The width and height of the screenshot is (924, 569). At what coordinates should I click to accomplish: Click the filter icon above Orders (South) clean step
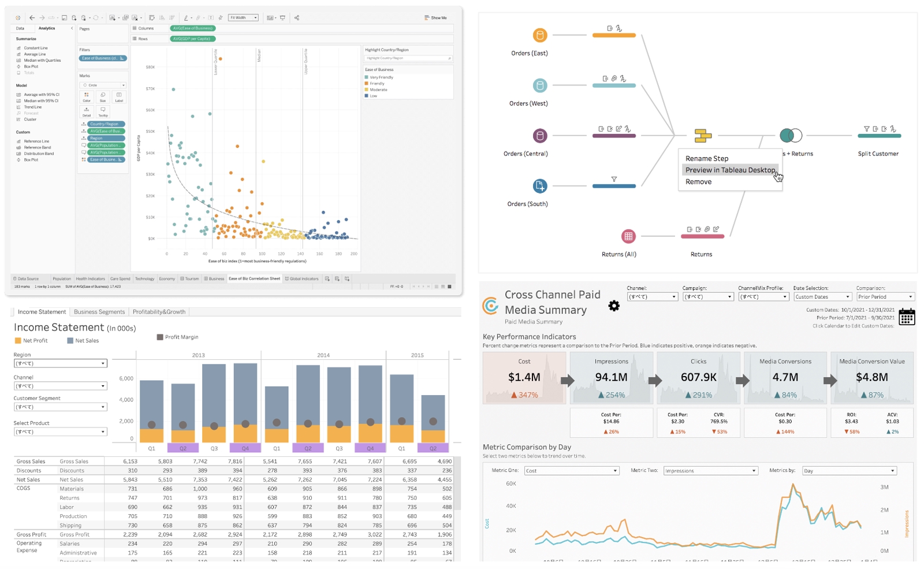coord(614,179)
